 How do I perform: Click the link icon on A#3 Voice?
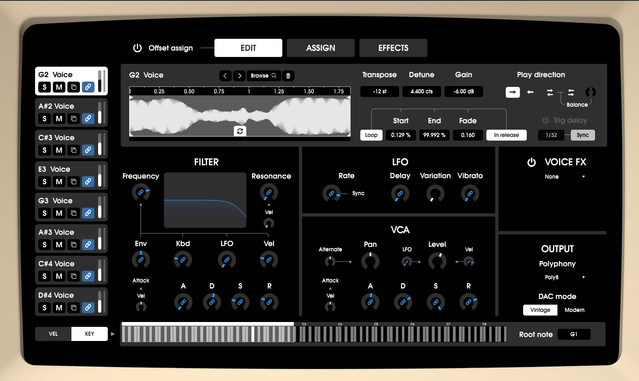click(88, 244)
